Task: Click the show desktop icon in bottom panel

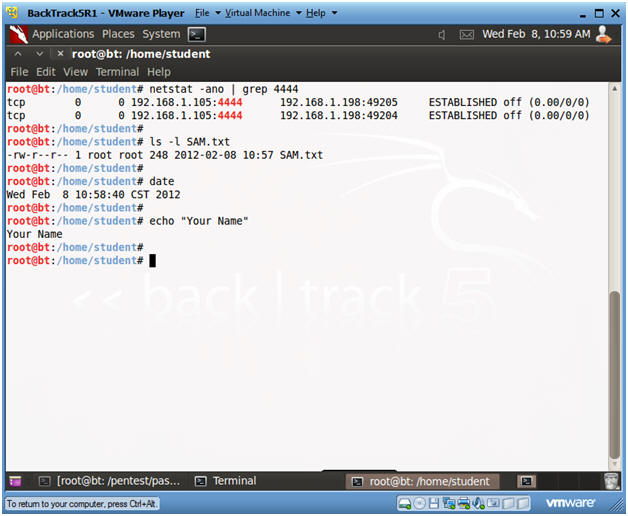Action: pyautogui.click(x=15, y=481)
